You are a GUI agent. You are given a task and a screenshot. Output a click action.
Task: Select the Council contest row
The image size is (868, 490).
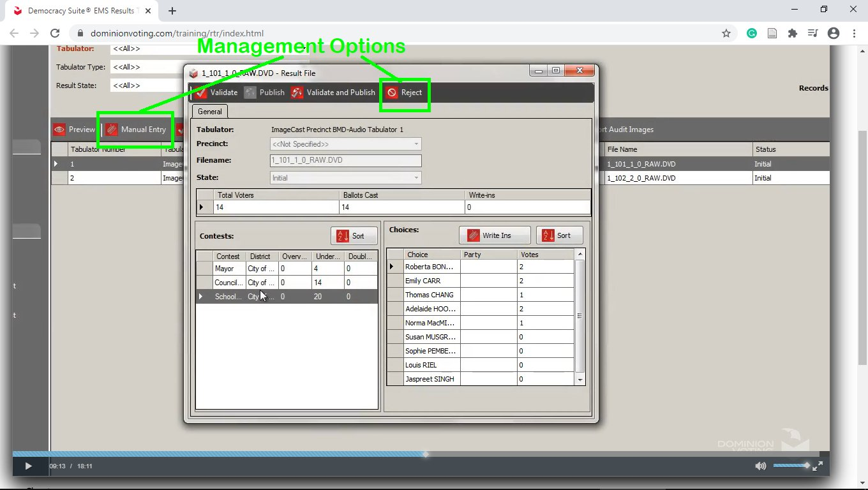(x=287, y=283)
